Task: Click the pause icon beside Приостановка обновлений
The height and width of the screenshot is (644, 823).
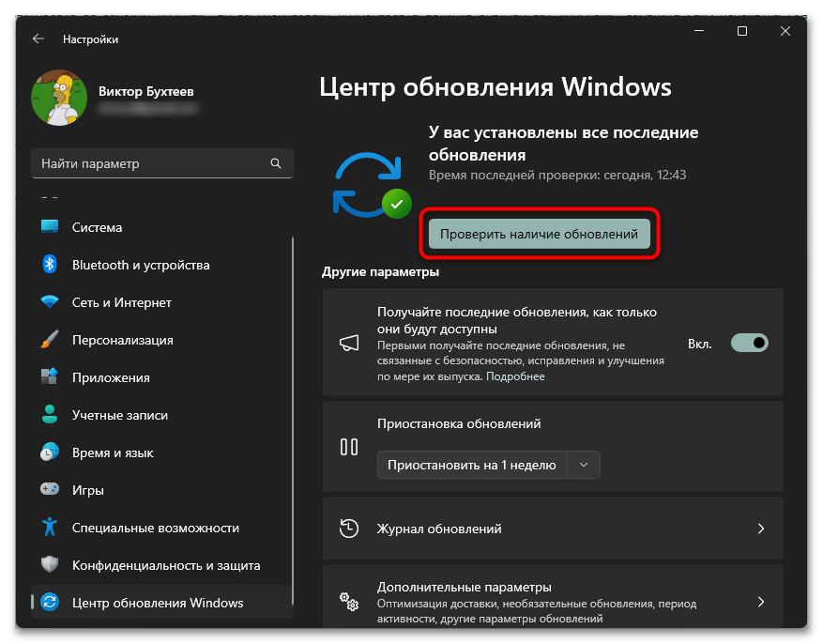Action: tap(349, 447)
